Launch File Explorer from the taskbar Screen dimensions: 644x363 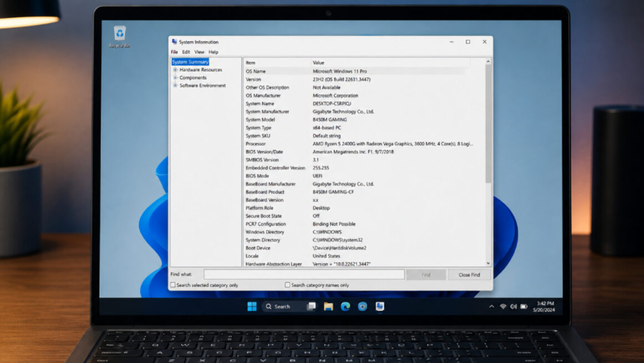[x=328, y=306]
